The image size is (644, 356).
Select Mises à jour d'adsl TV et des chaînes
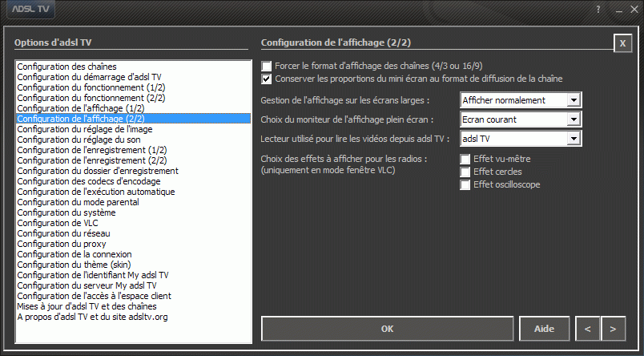pyautogui.click(x=134, y=306)
